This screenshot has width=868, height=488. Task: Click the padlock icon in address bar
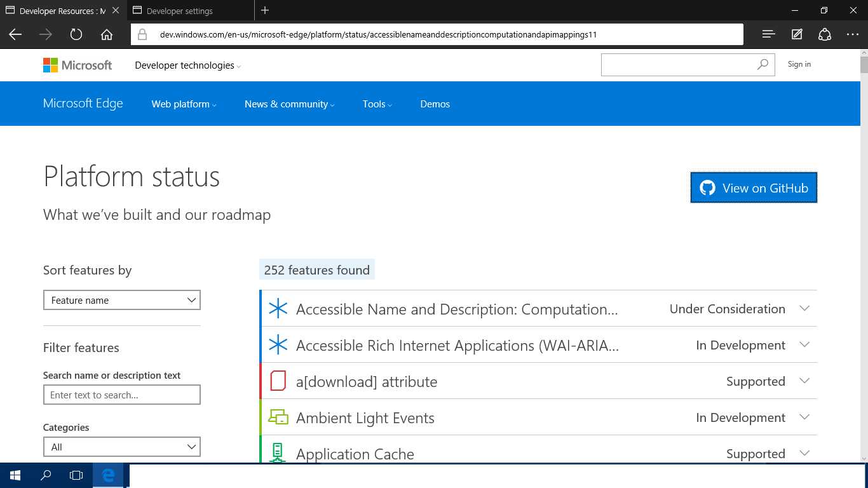coord(142,34)
